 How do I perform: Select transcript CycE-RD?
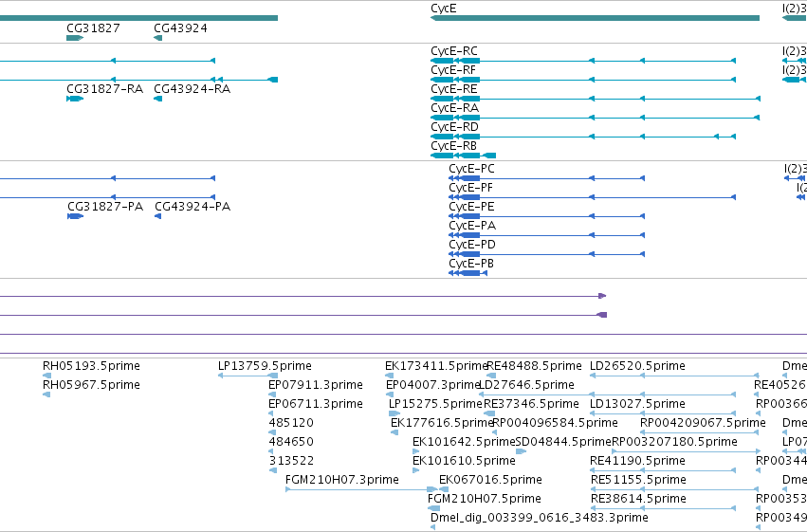583,137
